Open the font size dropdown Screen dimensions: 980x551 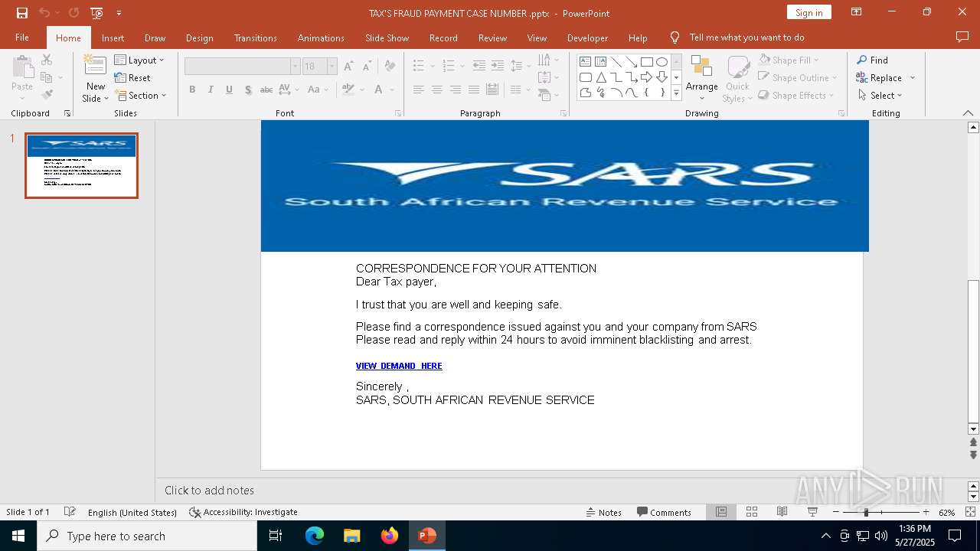point(332,67)
